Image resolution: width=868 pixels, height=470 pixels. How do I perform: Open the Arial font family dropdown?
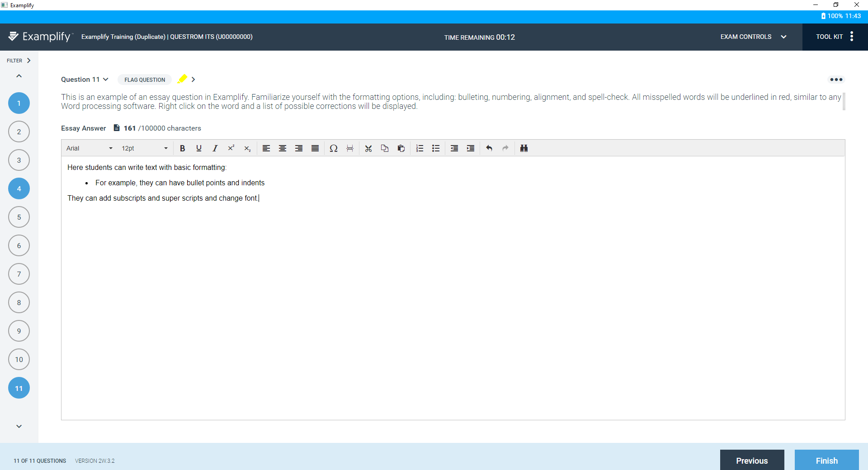coord(89,148)
